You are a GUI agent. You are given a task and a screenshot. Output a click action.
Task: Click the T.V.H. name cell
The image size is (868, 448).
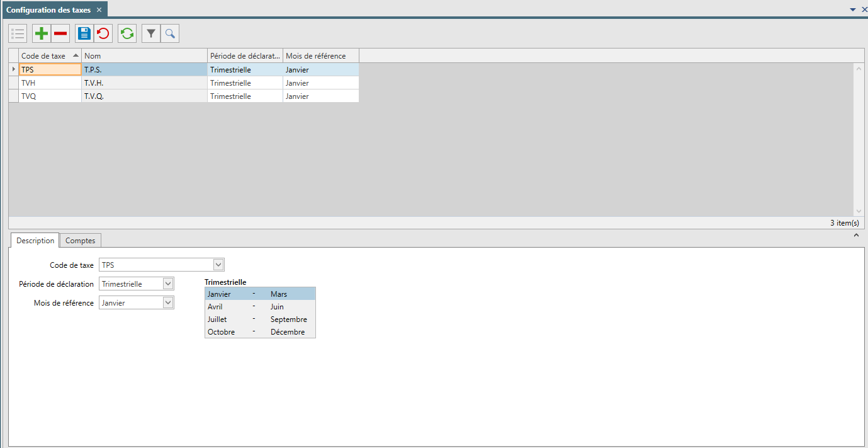click(x=145, y=83)
